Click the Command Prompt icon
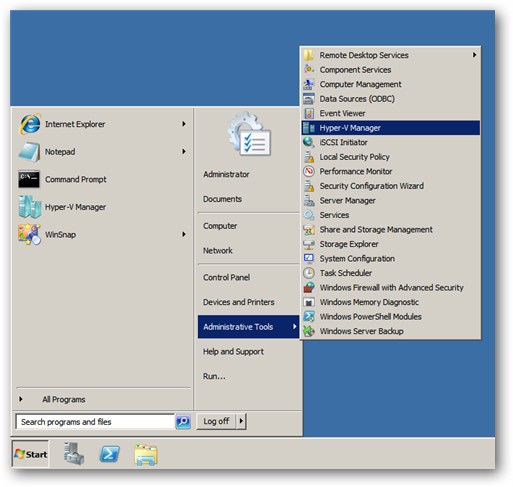The image size is (513, 487). click(29, 179)
